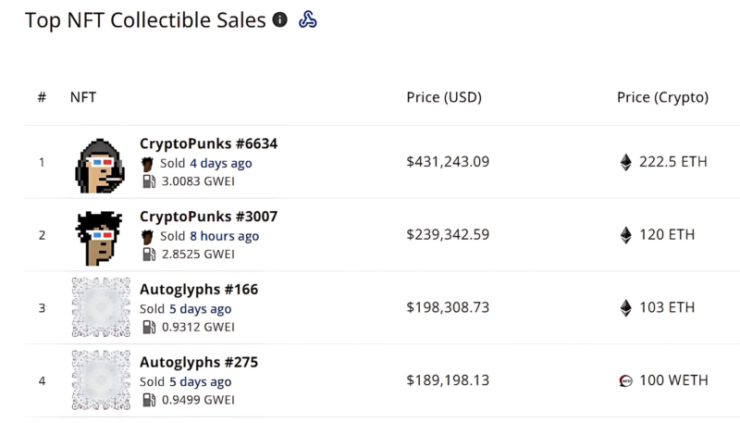Click gas pump icon next to 0.9499 GWEI
The image size is (740, 423).
click(x=149, y=400)
